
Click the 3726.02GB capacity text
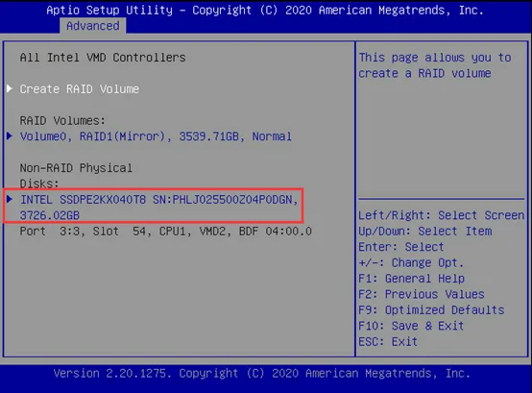pyautogui.click(x=50, y=215)
